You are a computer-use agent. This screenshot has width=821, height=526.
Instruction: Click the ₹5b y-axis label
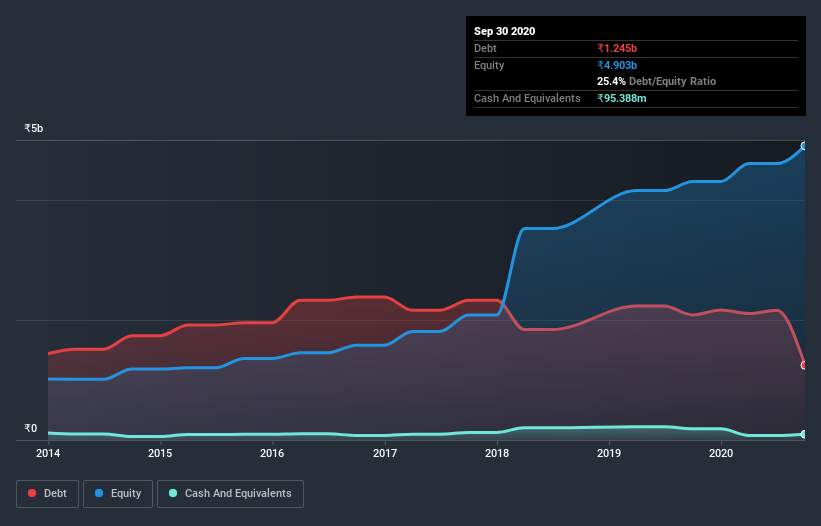(34, 128)
